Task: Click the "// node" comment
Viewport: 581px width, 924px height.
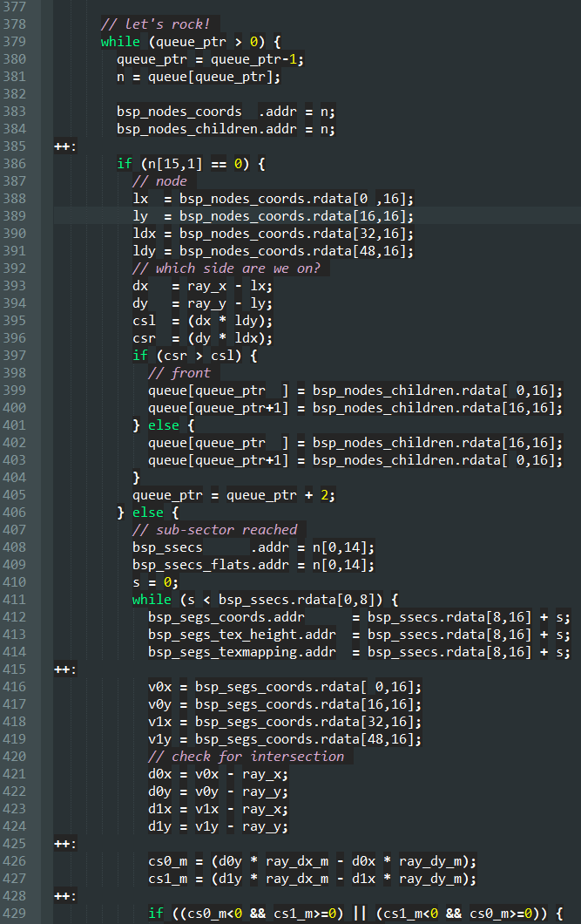Action: tap(159, 181)
